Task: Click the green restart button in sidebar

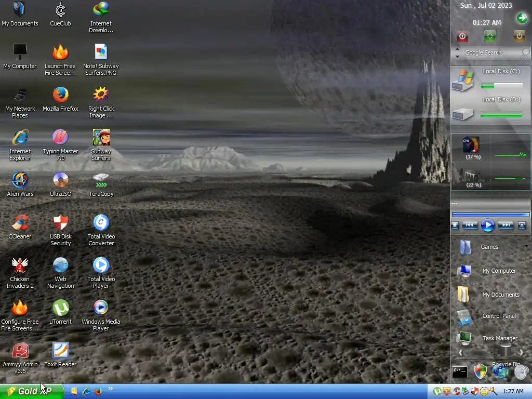Action: [489, 36]
